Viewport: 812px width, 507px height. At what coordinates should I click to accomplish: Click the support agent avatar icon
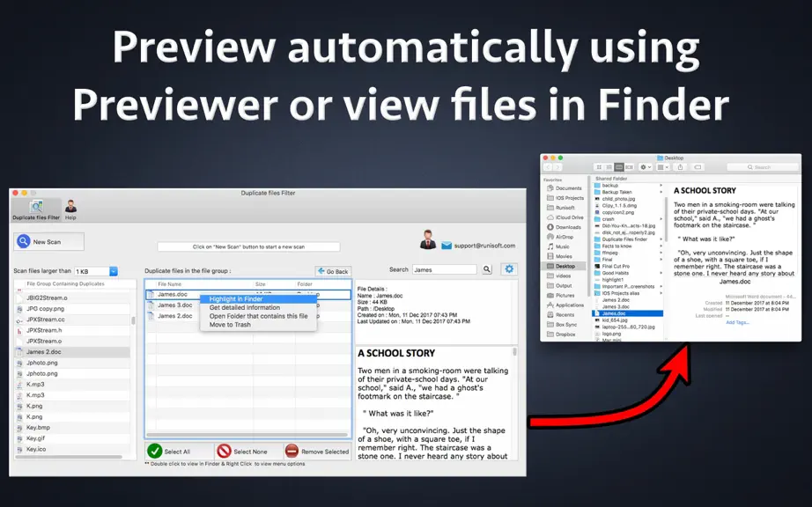coord(428,239)
